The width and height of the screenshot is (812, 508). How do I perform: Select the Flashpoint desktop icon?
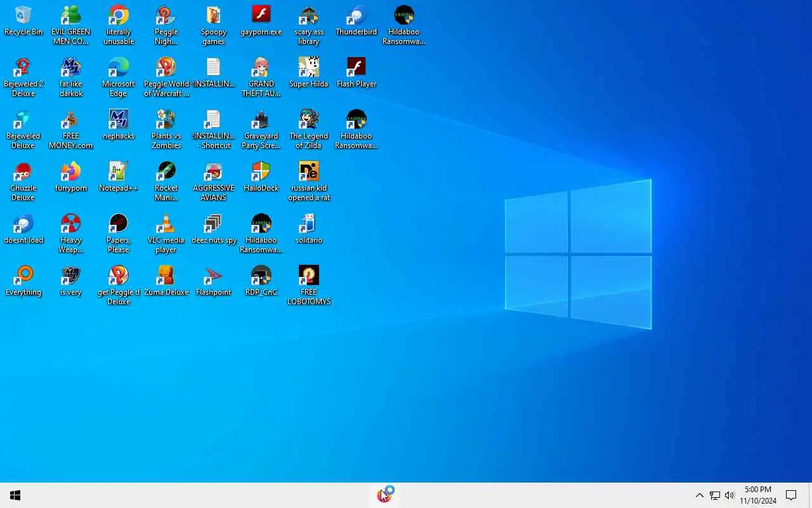pos(214,281)
